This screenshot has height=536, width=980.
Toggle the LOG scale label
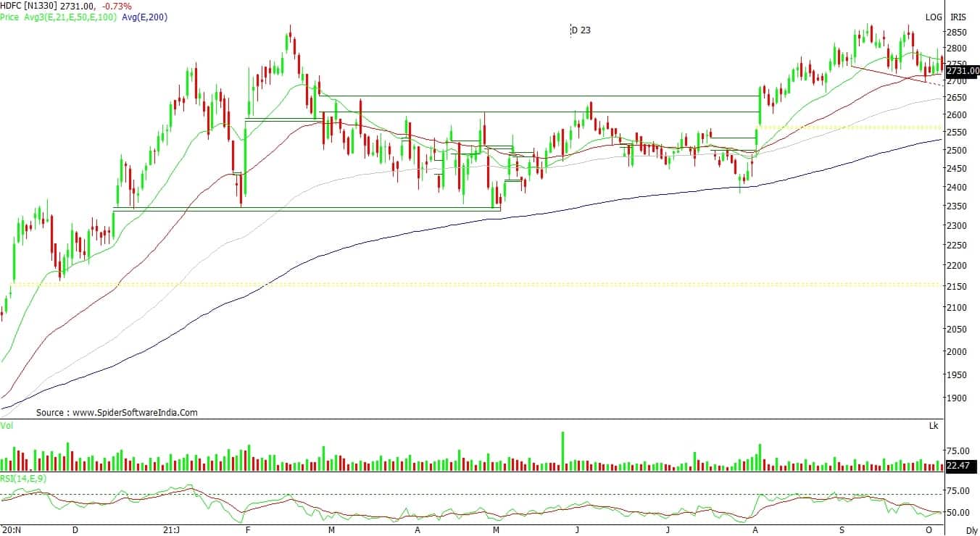click(x=934, y=17)
